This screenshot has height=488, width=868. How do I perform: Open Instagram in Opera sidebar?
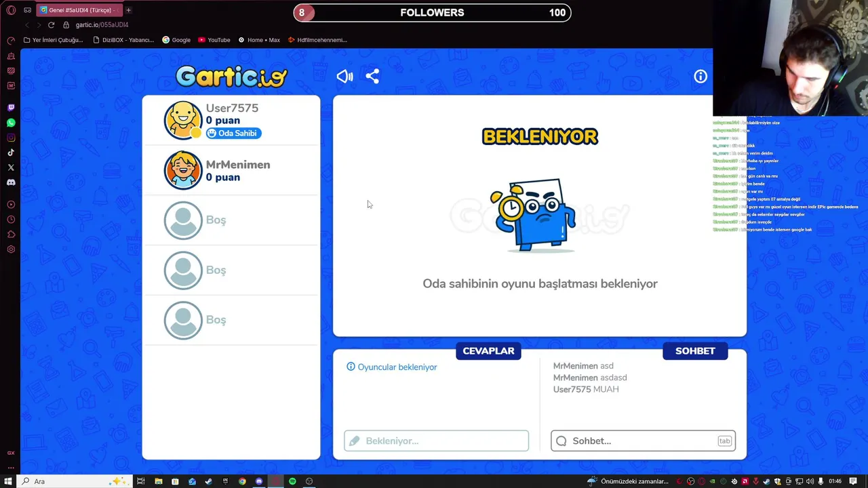click(x=11, y=138)
